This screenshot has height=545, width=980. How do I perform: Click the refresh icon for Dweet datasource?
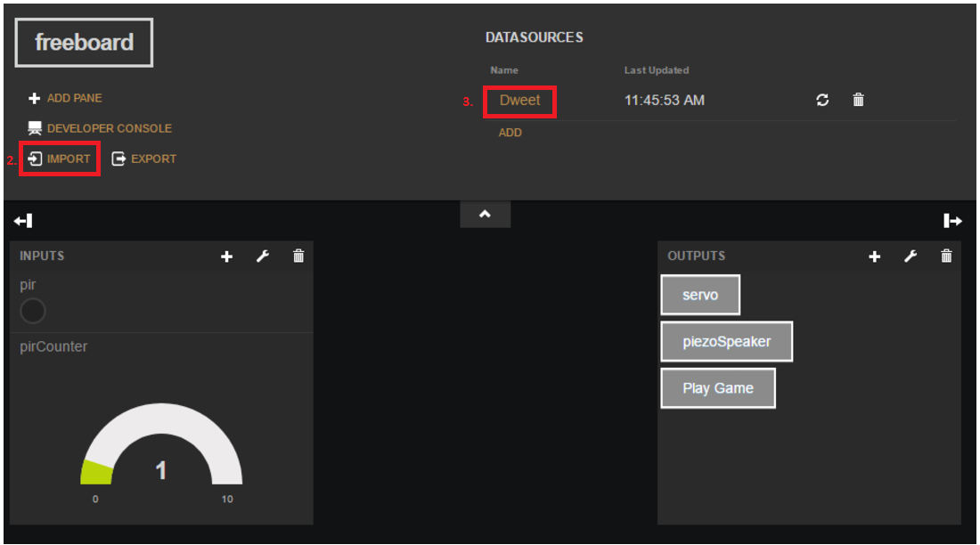pyautogui.click(x=823, y=101)
